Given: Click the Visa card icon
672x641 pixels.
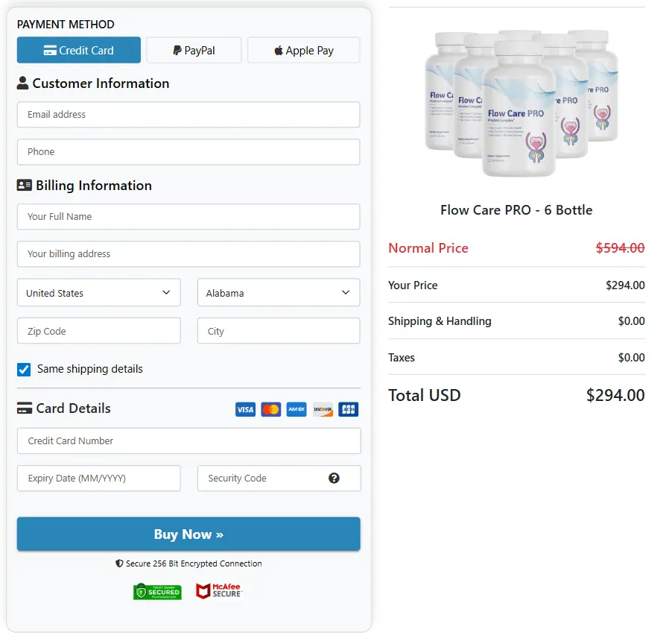Looking at the screenshot, I should click(x=245, y=409).
